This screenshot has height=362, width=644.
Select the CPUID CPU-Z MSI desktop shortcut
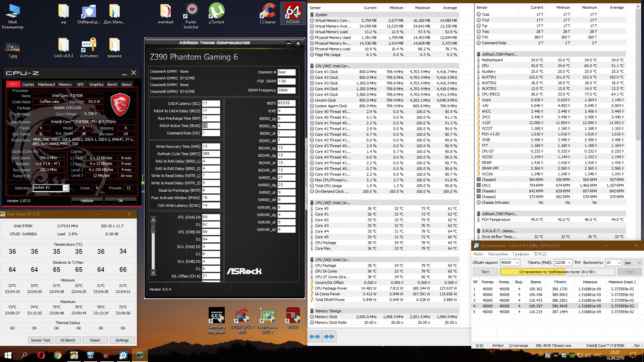click(x=242, y=321)
